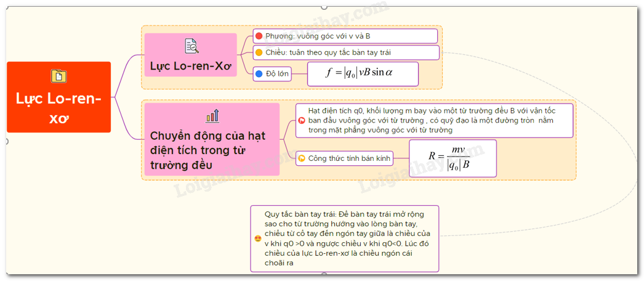Viewport: 644px width, 281px height.
Task: Select 'Chiều: tuân theo quy tắc bàn tay trái'
Action: pos(346,52)
